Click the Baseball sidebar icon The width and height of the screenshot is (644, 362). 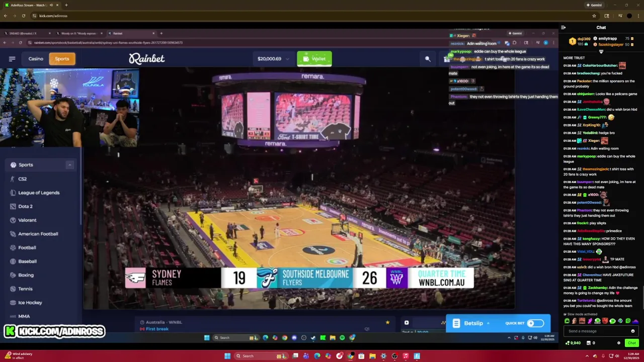click(x=13, y=261)
